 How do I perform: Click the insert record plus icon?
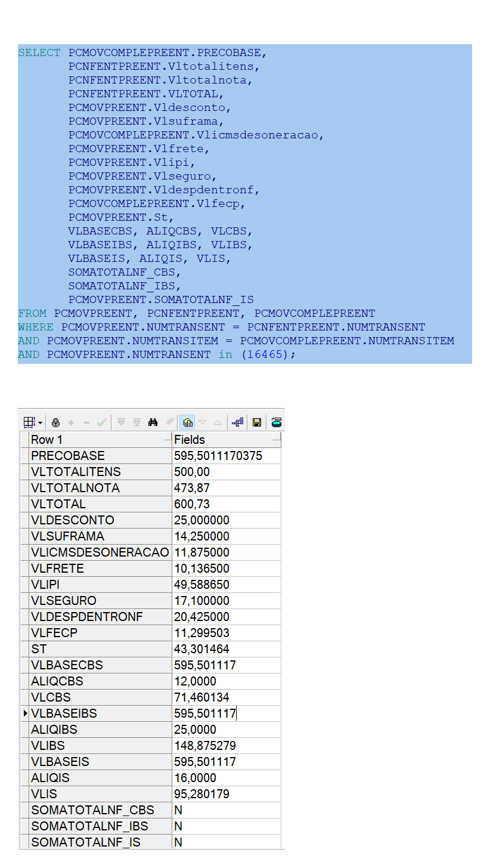pyautogui.click(x=72, y=422)
